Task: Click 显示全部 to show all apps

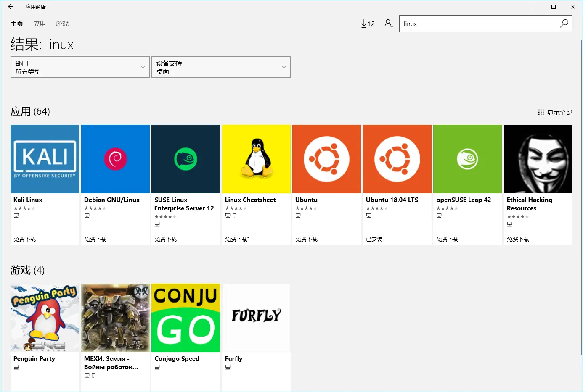Action: click(x=555, y=112)
